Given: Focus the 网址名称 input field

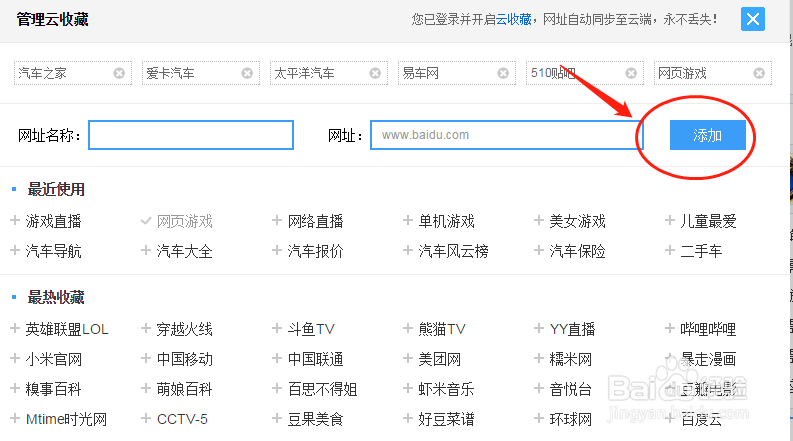Looking at the screenshot, I should point(191,135).
